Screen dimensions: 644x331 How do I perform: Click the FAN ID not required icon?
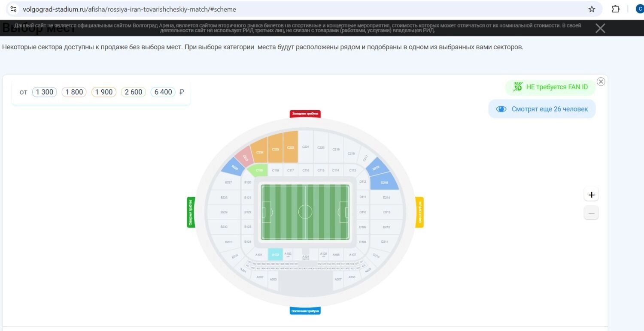(x=518, y=87)
